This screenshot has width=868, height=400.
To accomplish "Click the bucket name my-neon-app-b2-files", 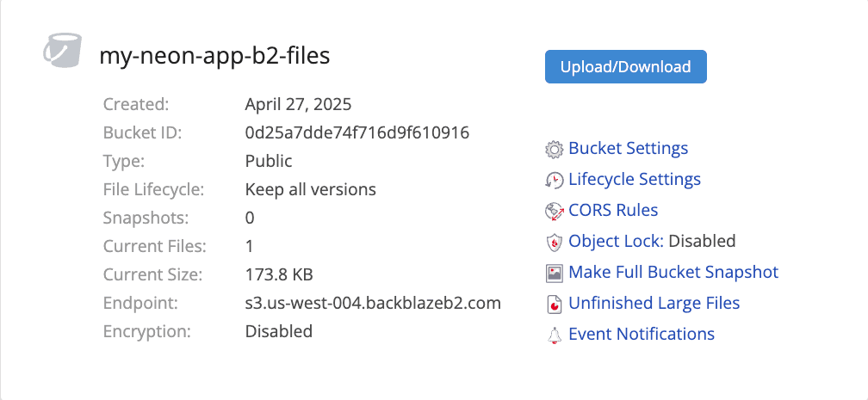I will point(214,55).
